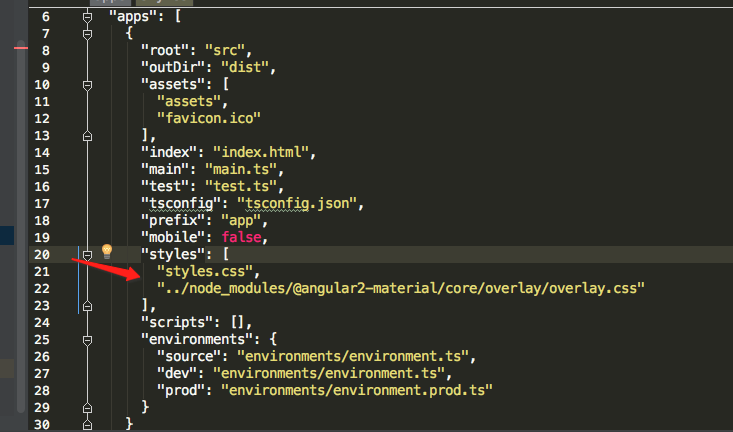Screen dimensions: 733x432
Task: Click line number 8 in the gutter
Action: 45,50
